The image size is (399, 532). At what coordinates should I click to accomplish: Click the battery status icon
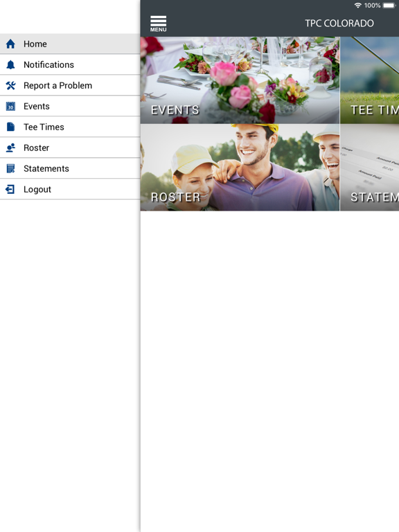(389, 6)
